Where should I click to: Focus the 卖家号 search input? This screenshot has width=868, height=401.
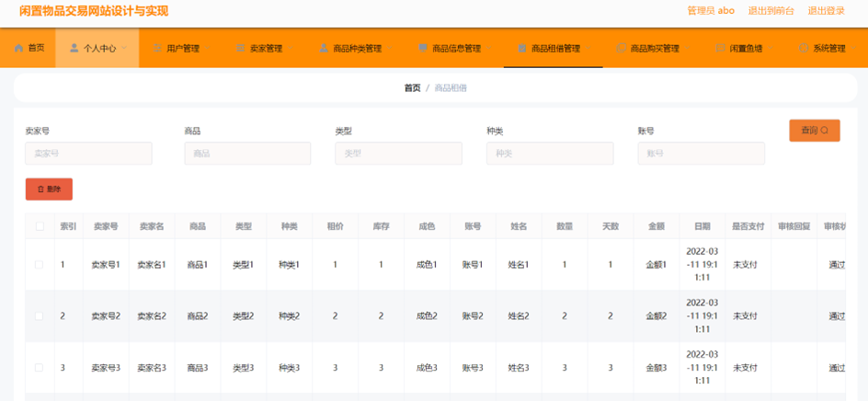click(x=88, y=154)
